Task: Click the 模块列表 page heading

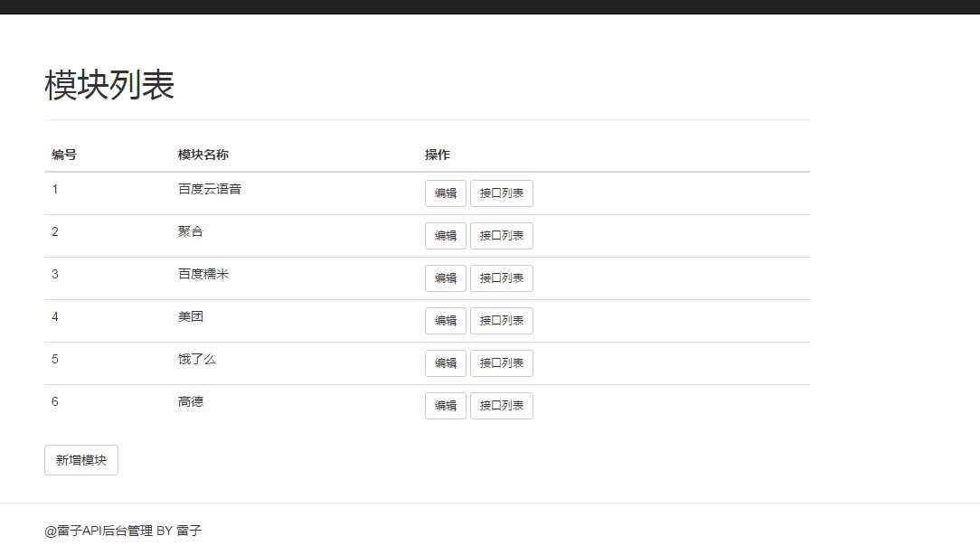Action: [109, 85]
